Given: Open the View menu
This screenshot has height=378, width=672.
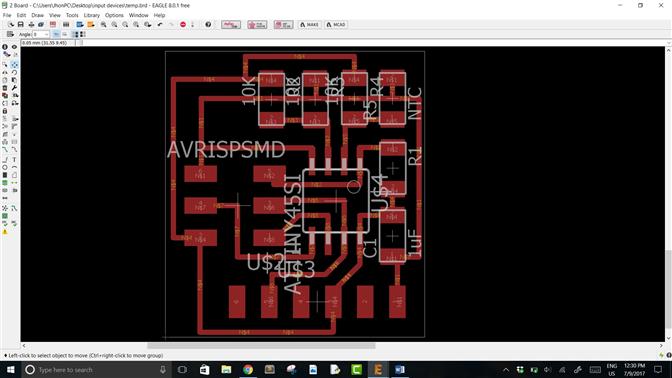Looking at the screenshot, I should 55,15.
